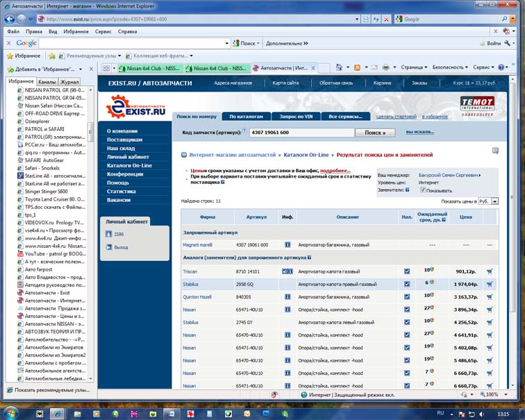Open Корзина link in header
This screenshot has width=525, height=420.
pyautogui.click(x=382, y=83)
